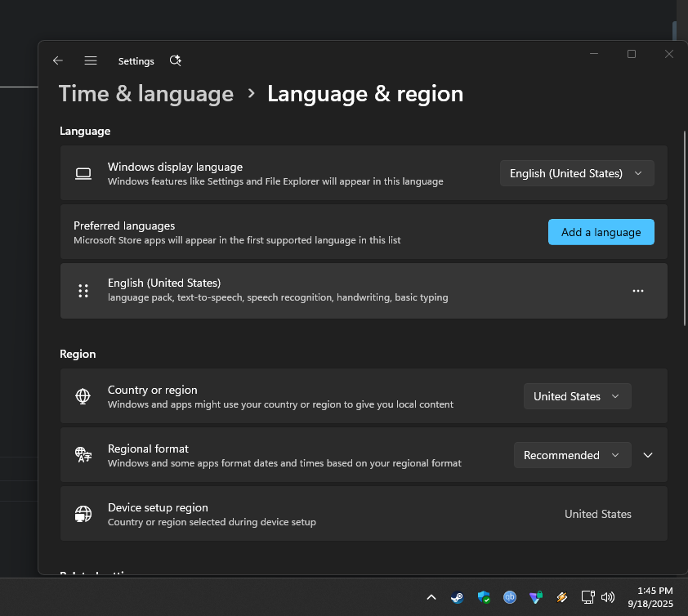Open the taskbar clock and date

click(x=650, y=597)
